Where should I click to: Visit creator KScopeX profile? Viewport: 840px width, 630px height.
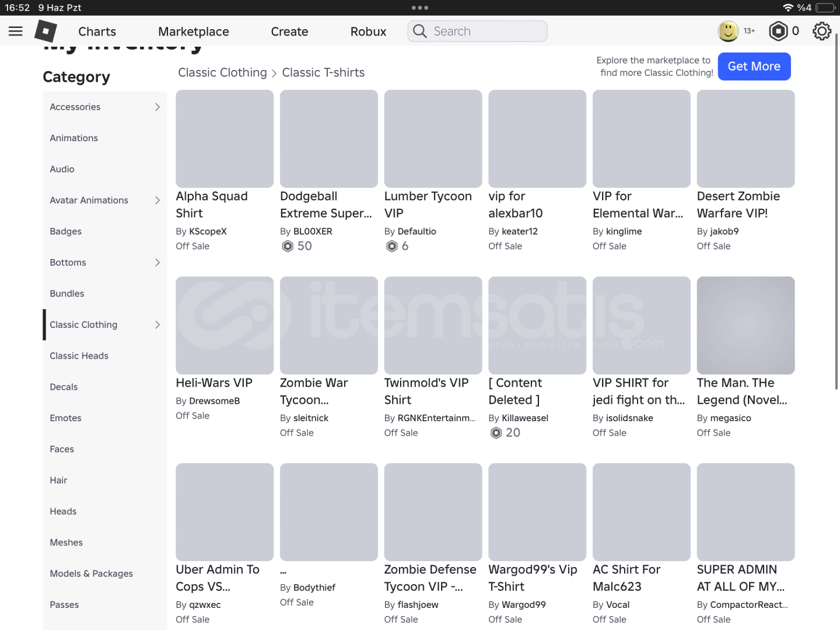click(x=208, y=232)
